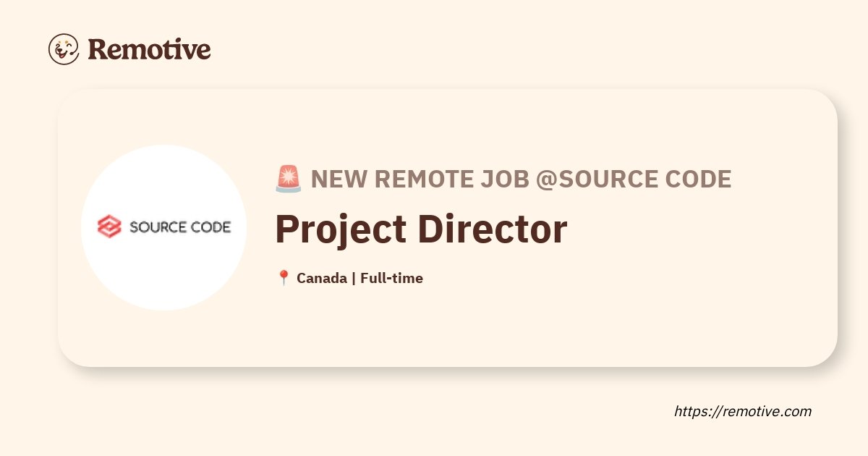868x456 pixels.
Task: Click the red Source Code cube icon
Action: pos(109,227)
